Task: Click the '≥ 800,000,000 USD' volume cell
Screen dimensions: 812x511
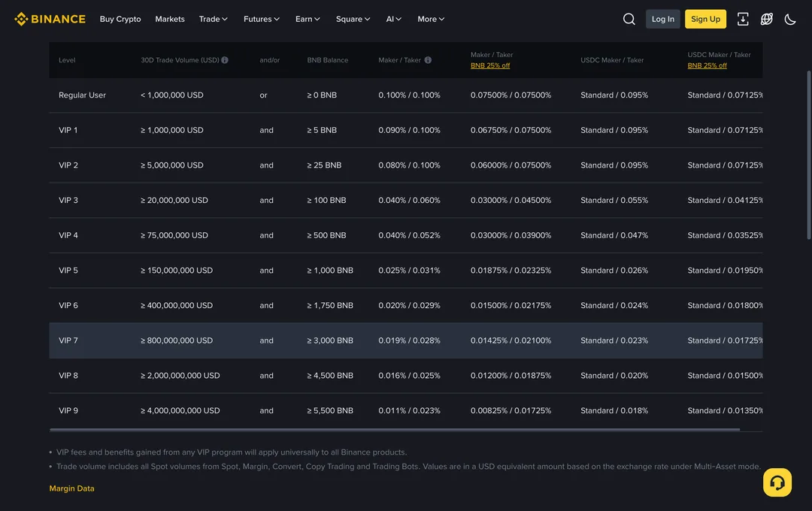Action: (x=177, y=340)
